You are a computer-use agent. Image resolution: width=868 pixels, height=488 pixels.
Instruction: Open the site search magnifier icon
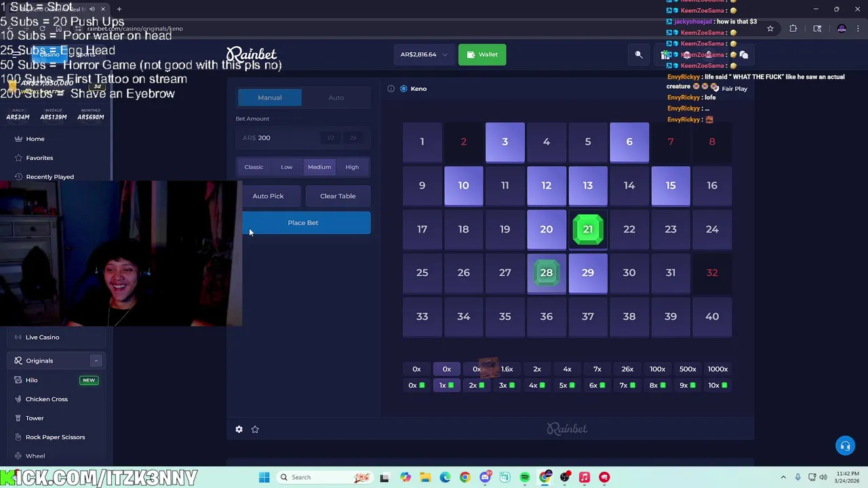click(x=639, y=54)
